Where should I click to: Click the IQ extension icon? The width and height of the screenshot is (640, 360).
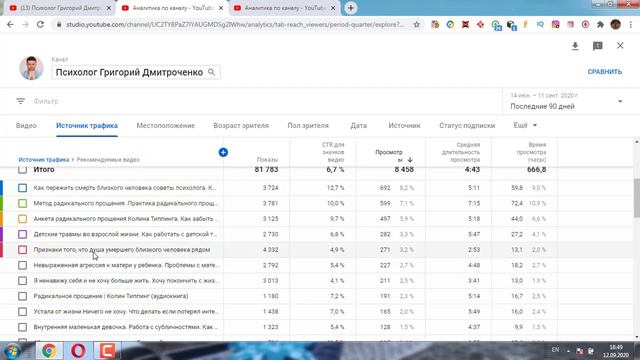[540, 24]
